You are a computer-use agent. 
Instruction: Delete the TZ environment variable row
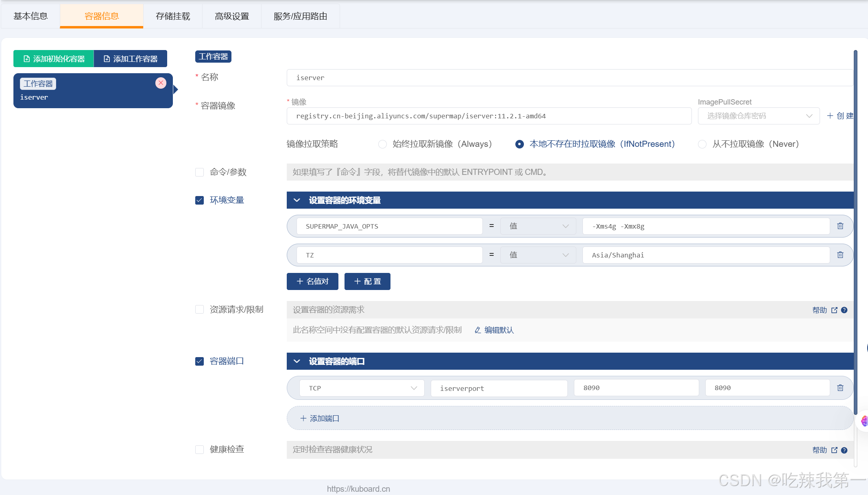coord(840,255)
